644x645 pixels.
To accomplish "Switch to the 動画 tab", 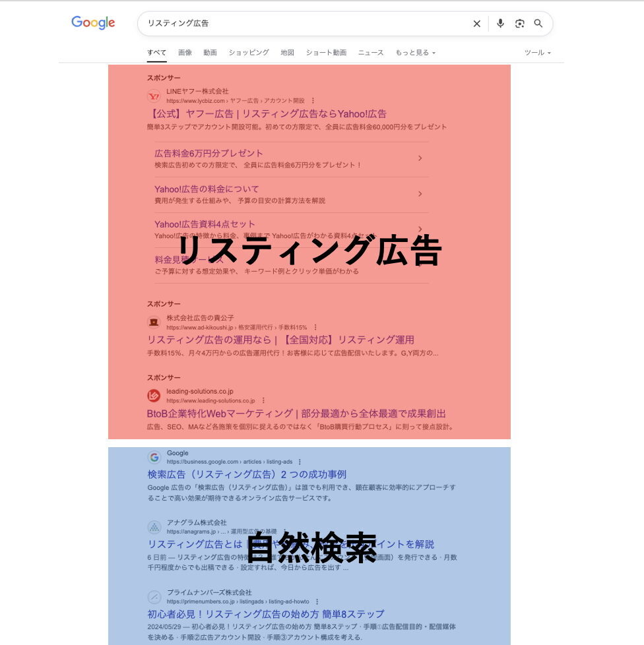I will point(210,53).
